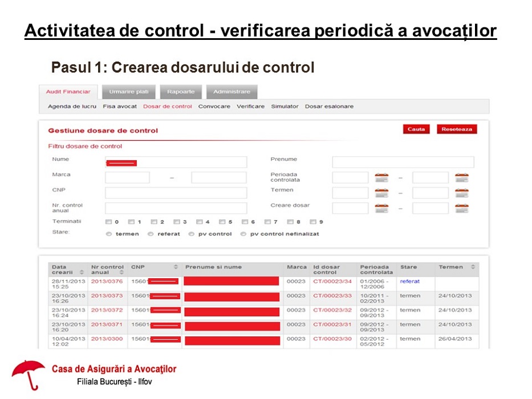Open calendar for Perioada controlata start date
Screen dimensions: 532x399
382,177
